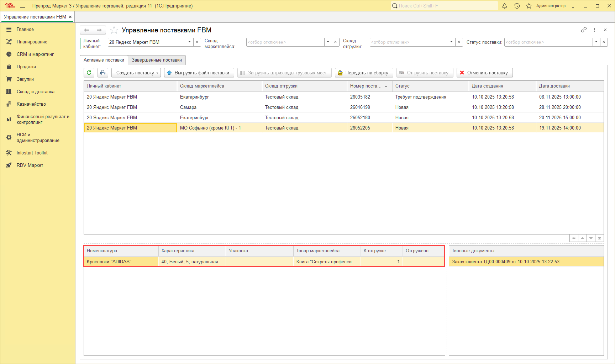Open the three dots more menu
615x364 pixels.
pos(594,30)
